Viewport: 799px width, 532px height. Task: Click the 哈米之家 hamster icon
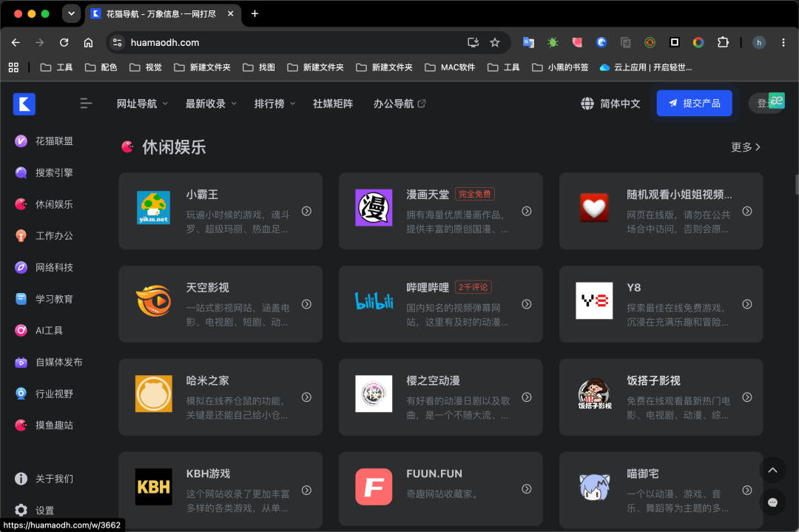(153, 394)
